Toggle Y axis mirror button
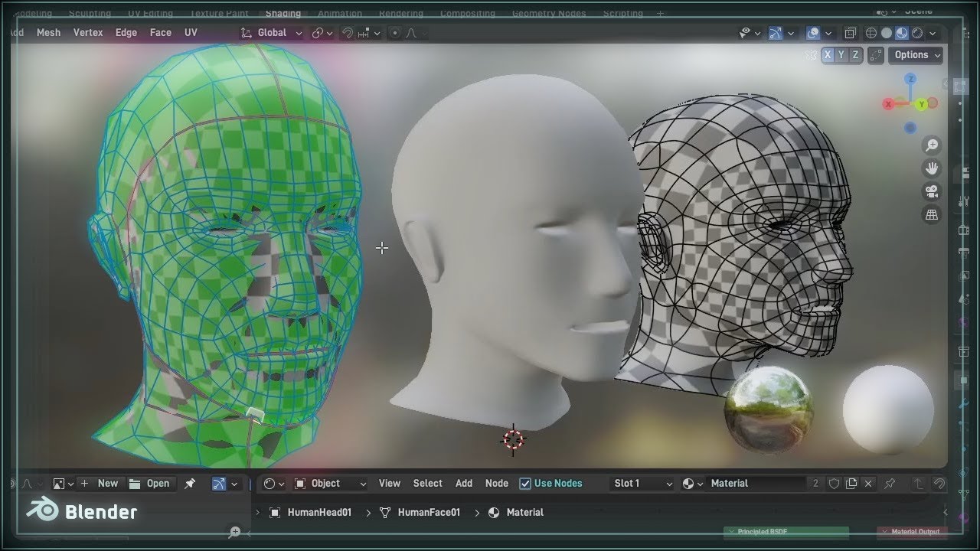This screenshot has width=980, height=551. [841, 55]
